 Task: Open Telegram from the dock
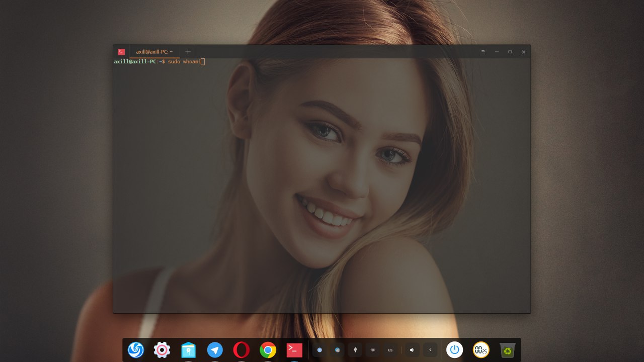click(215, 350)
